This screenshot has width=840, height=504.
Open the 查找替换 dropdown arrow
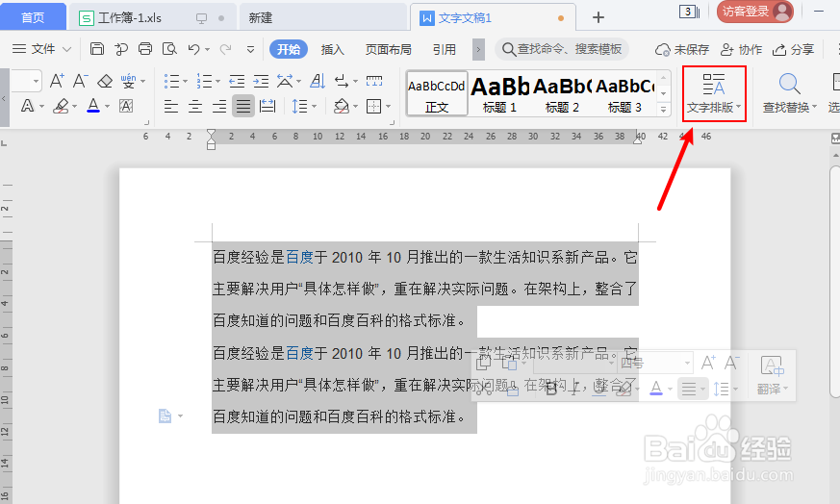(815, 107)
